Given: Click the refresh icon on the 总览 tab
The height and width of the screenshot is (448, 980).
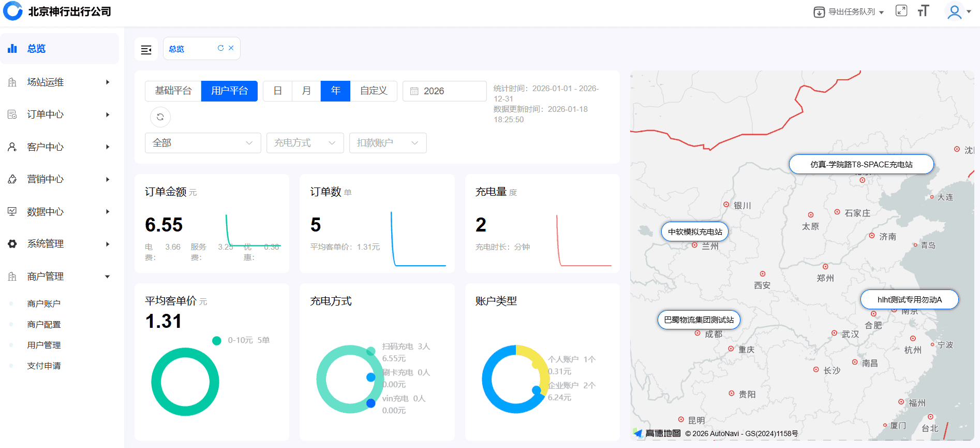Looking at the screenshot, I should [220, 48].
